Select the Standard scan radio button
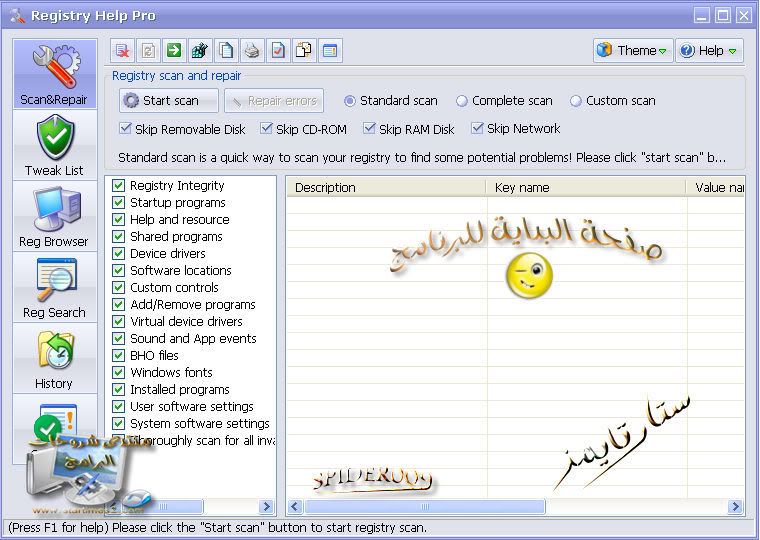The image size is (760, 540). (x=349, y=101)
